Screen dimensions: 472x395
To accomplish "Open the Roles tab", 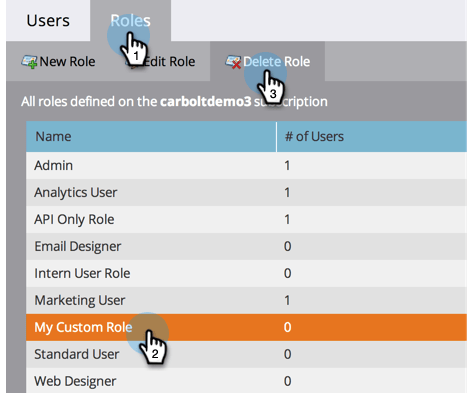I will (x=130, y=21).
